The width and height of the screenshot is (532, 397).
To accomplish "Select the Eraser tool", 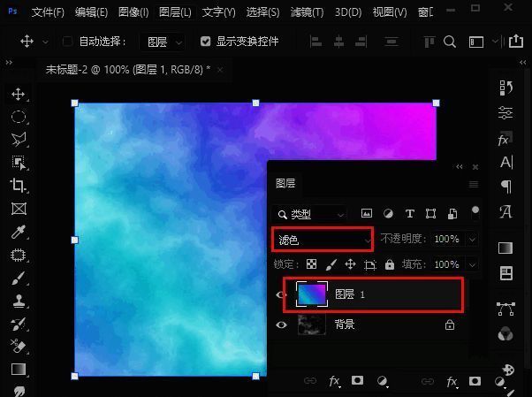I will 19,347.
